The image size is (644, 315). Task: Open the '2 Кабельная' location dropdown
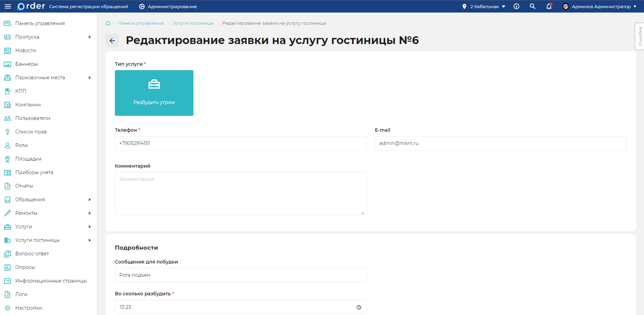(484, 6)
